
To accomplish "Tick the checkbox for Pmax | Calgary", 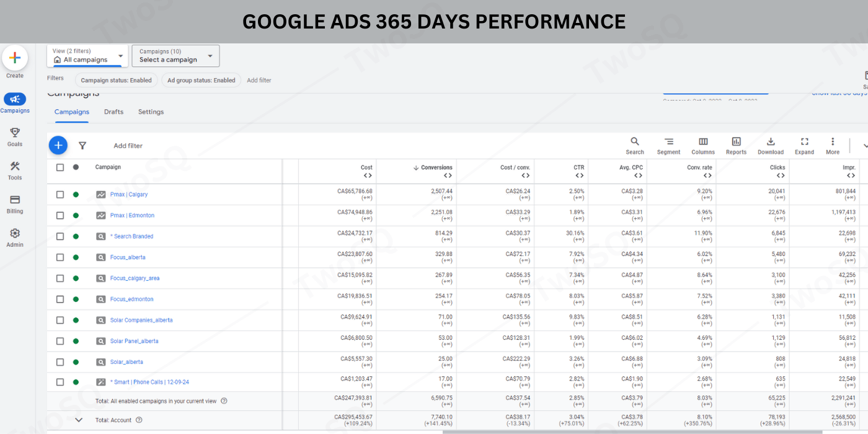I will coord(60,195).
